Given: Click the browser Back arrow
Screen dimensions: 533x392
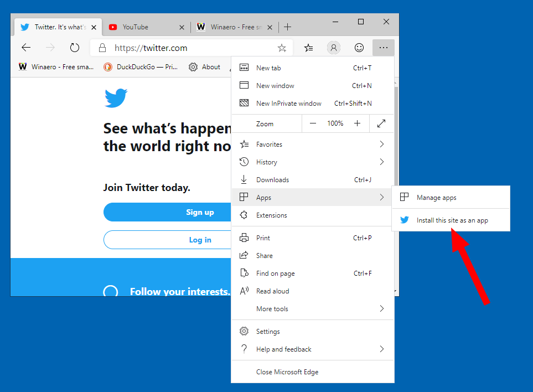Looking at the screenshot, I should coord(26,48).
